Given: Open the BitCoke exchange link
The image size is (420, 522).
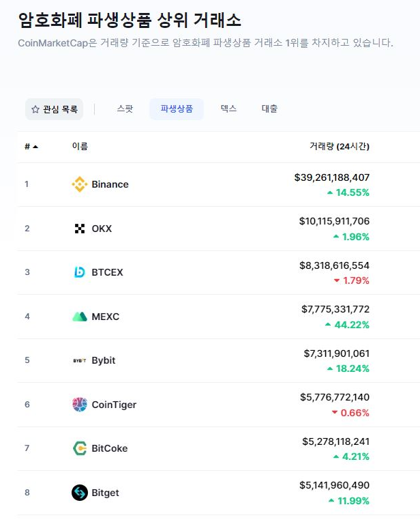Looking at the screenshot, I should [x=110, y=448].
